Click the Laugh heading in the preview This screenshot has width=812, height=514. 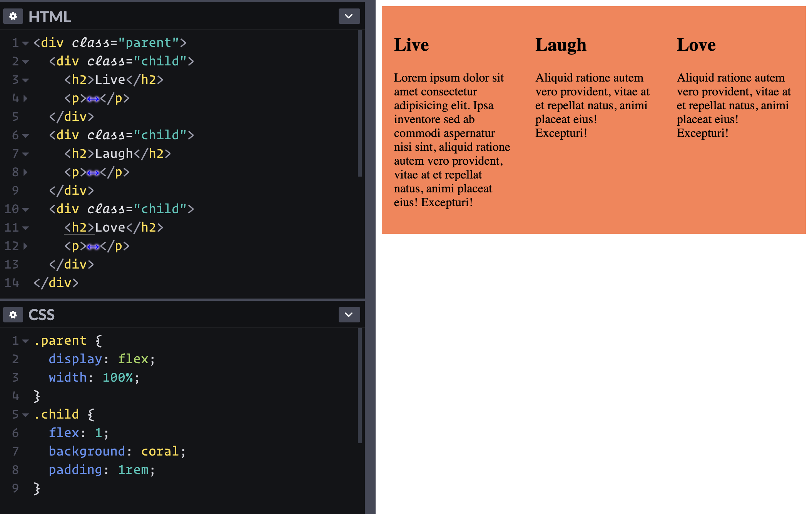(x=561, y=45)
